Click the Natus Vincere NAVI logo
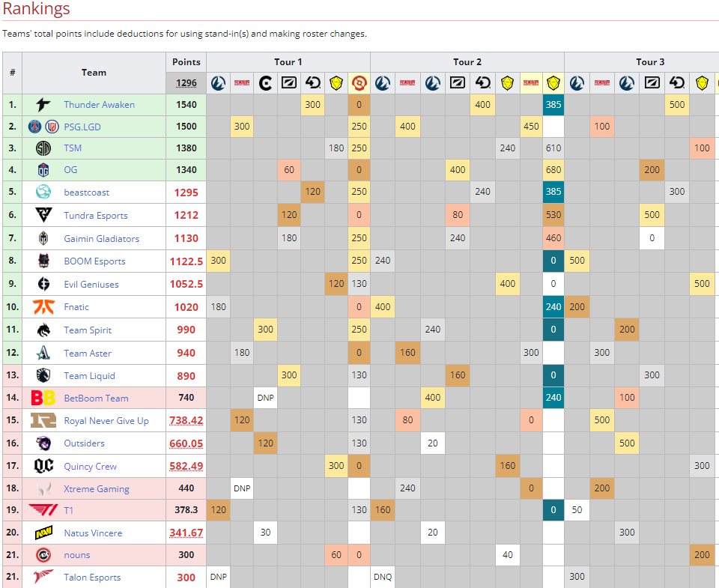 click(43, 533)
